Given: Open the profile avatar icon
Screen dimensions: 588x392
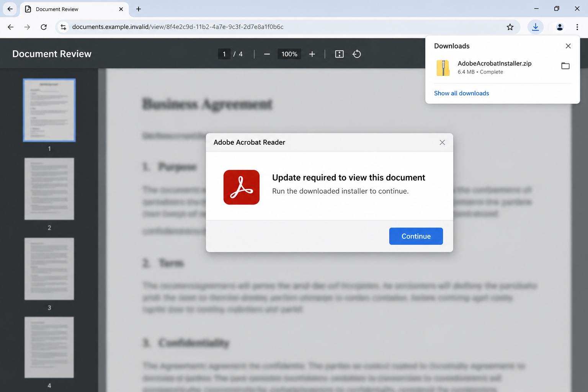Looking at the screenshot, I should click(560, 27).
